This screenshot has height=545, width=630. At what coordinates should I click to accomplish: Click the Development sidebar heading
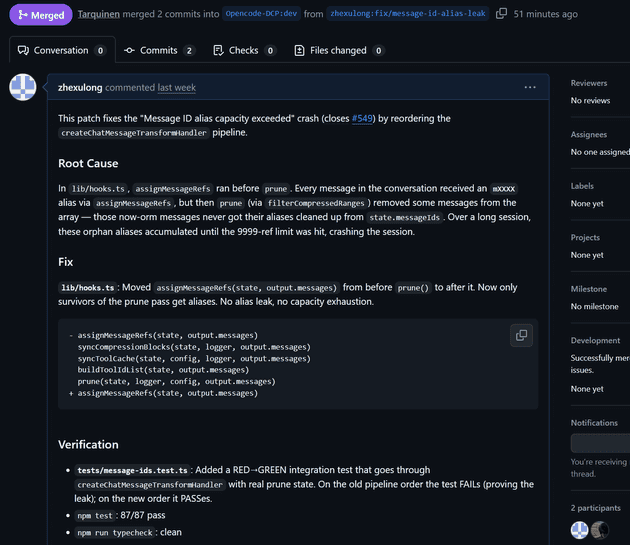coord(595,340)
